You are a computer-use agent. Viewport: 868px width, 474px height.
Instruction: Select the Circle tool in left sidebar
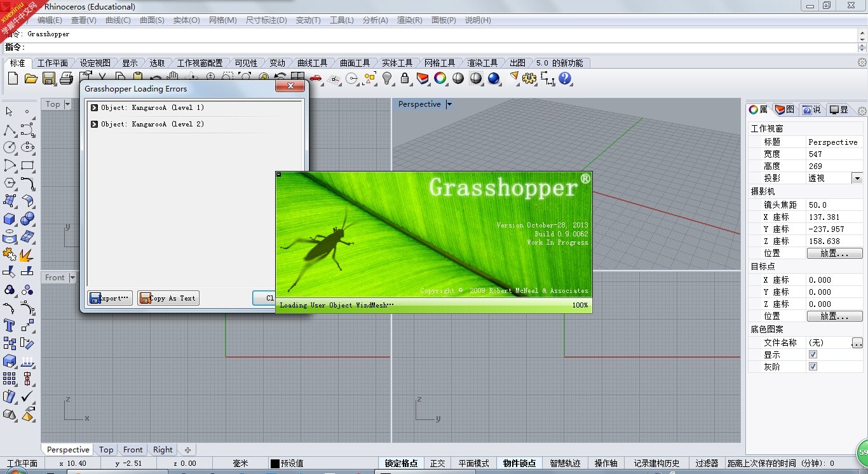[10, 147]
